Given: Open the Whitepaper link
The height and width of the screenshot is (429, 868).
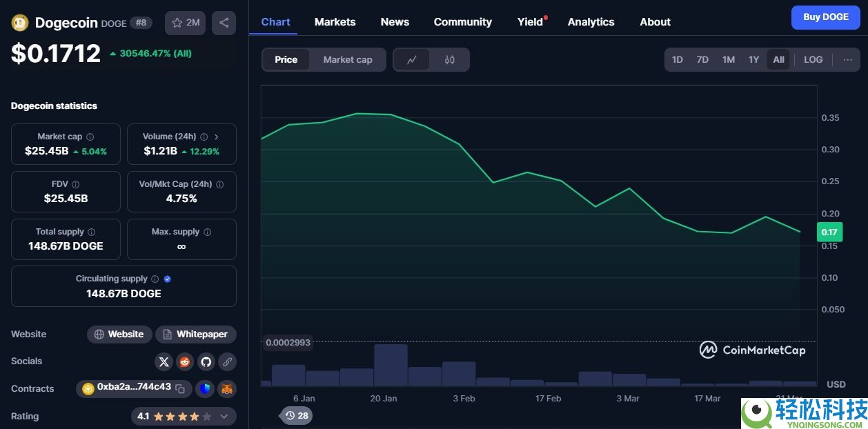Looking at the screenshot, I should pyautogui.click(x=196, y=335).
